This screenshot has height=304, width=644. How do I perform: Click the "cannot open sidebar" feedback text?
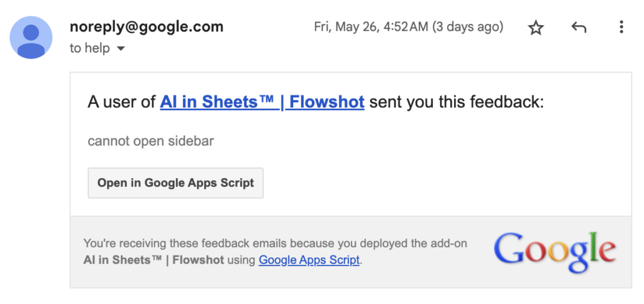coord(151,141)
